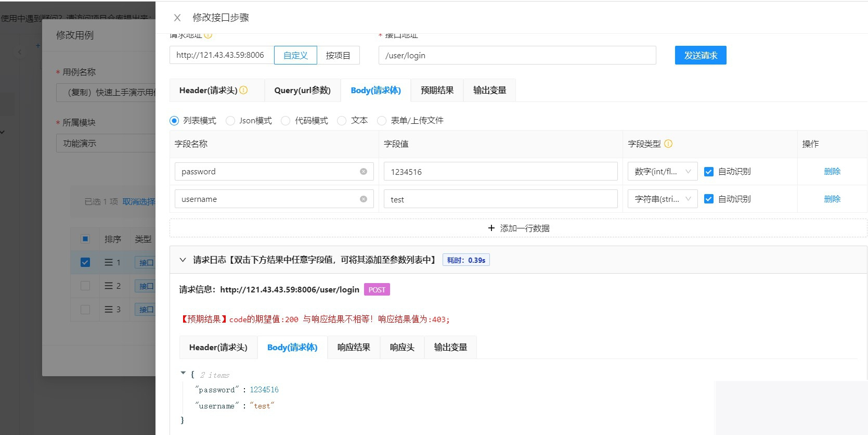
Task: Click 删除 link for the username row
Action: (832, 199)
